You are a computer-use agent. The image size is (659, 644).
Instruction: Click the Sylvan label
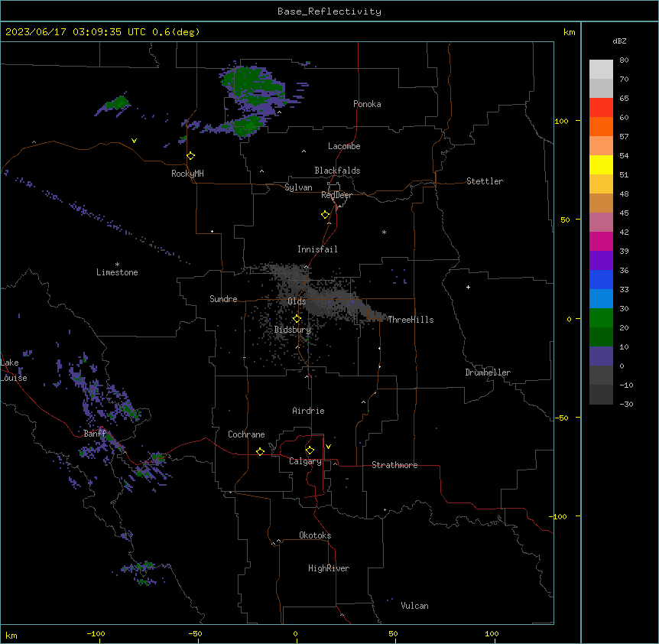[x=298, y=187]
